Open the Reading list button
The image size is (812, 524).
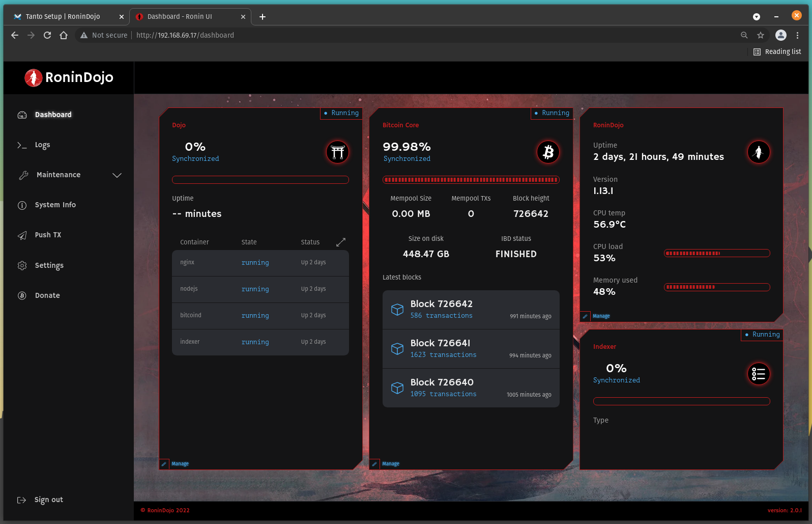[777, 52]
